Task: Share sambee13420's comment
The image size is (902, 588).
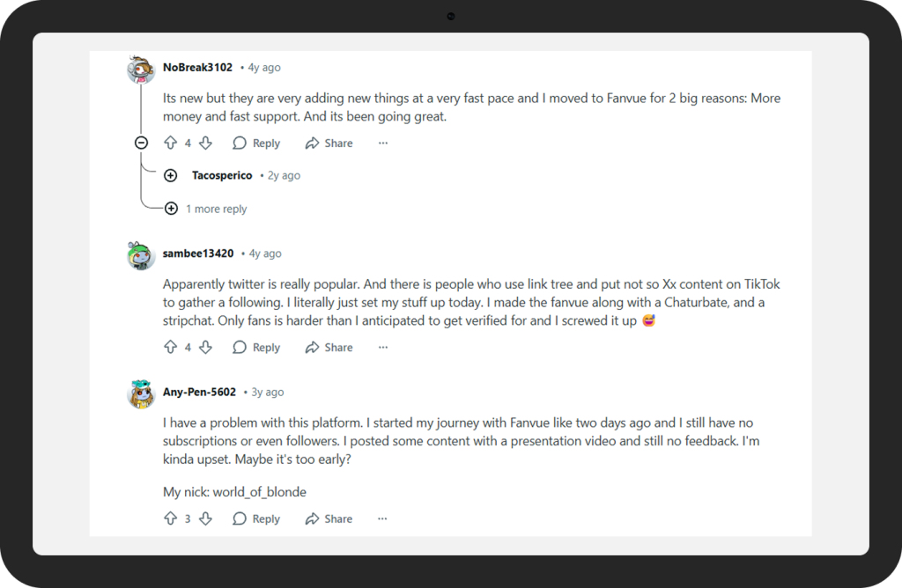Action: tap(329, 347)
